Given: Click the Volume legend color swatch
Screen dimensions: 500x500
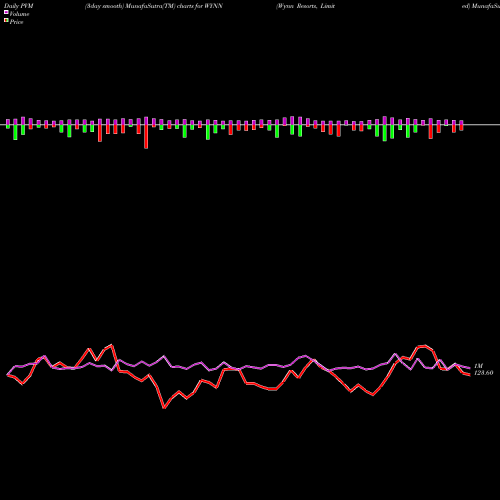Looking at the screenshot, I should pyautogui.click(x=6, y=12).
